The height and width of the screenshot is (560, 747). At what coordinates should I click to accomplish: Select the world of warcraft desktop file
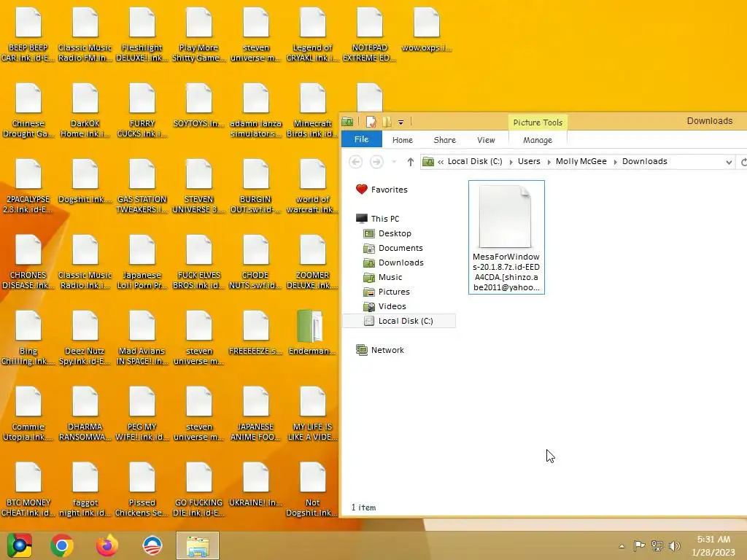312,186
